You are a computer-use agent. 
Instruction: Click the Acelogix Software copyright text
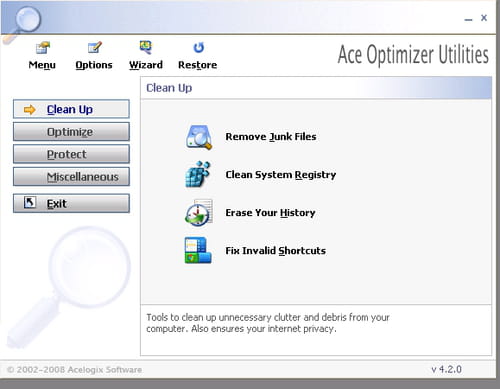click(x=74, y=370)
